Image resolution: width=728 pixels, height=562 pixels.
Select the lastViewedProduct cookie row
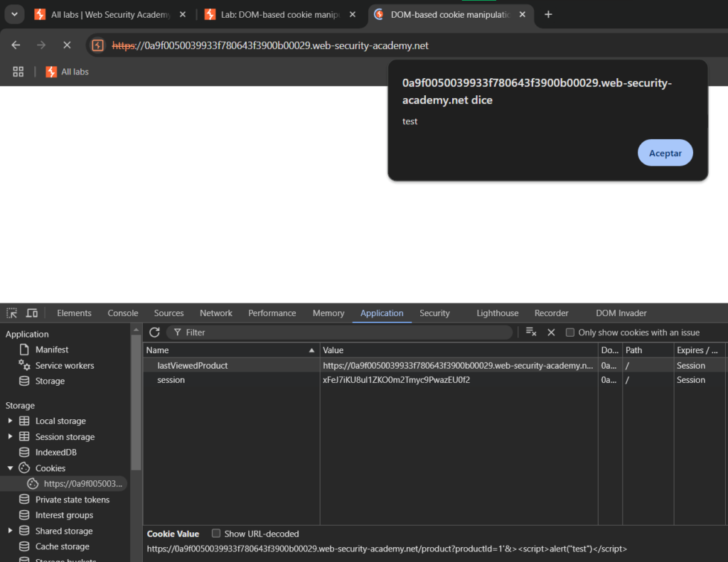(434, 366)
